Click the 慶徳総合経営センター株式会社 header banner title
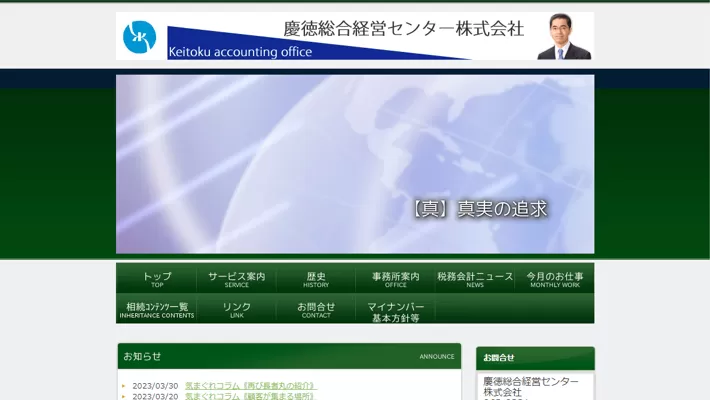 [403, 29]
